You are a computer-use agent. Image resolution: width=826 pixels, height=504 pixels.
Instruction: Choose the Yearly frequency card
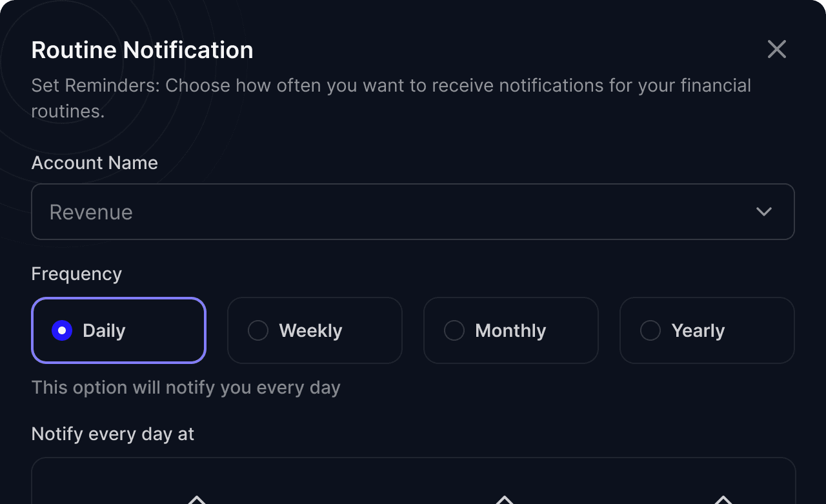coord(707,330)
